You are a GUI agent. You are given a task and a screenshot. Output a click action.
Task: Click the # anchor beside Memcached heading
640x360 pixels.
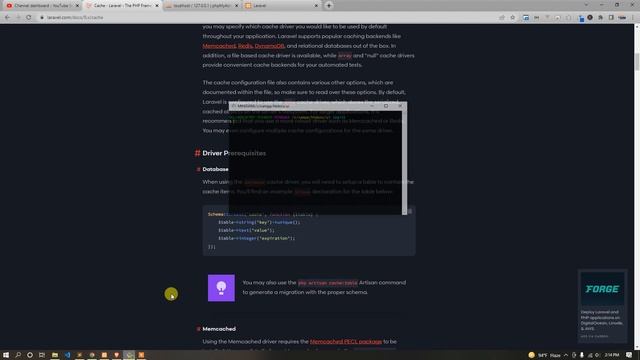[x=198, y=329]
